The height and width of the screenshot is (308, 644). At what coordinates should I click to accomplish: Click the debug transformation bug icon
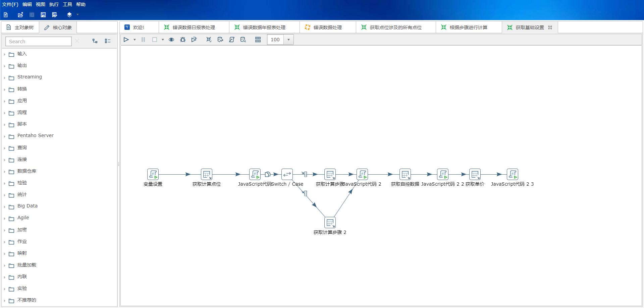click(182, 40)
